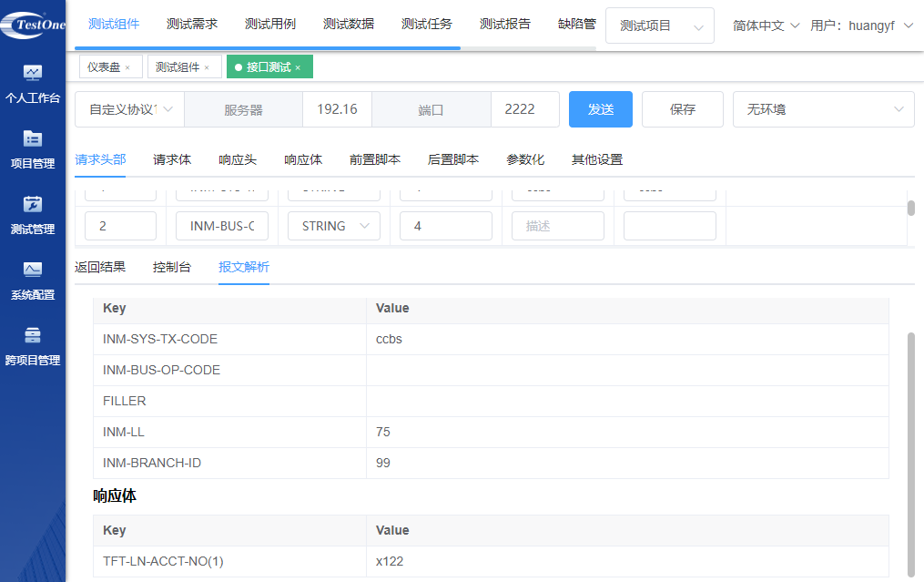Open the 无环境 environment dropdown

(823, 109)
